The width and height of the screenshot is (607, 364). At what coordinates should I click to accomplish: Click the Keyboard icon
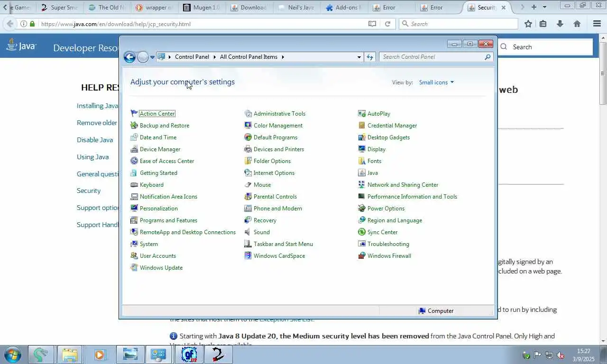[x=134, y=185]
